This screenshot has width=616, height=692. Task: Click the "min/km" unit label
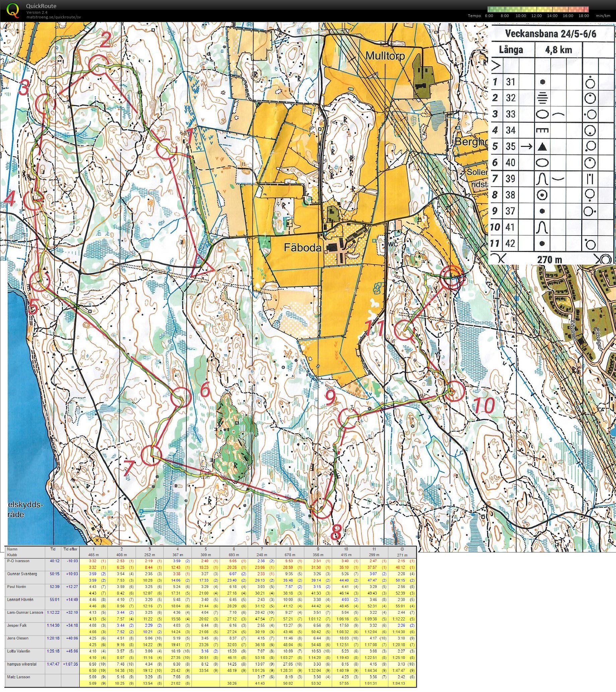(604, 16)
